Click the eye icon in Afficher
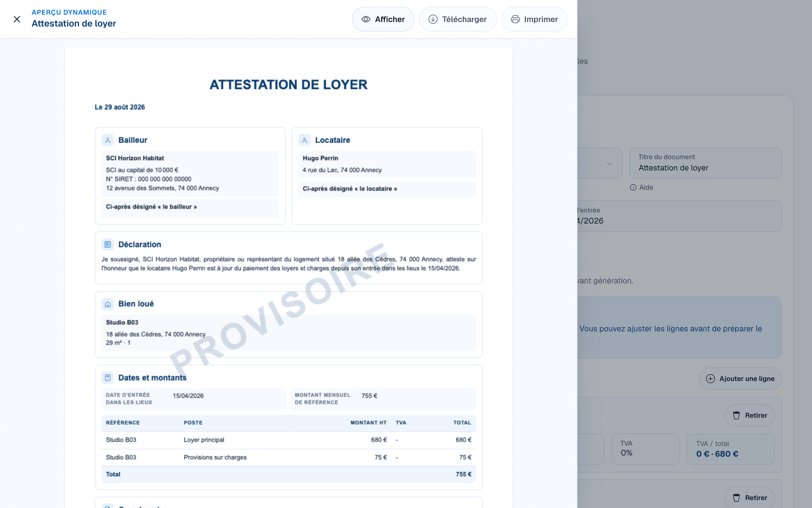Image resolution: width=812 pixels, height=508 pixels. pyautogui.click(x=366, y=19)
